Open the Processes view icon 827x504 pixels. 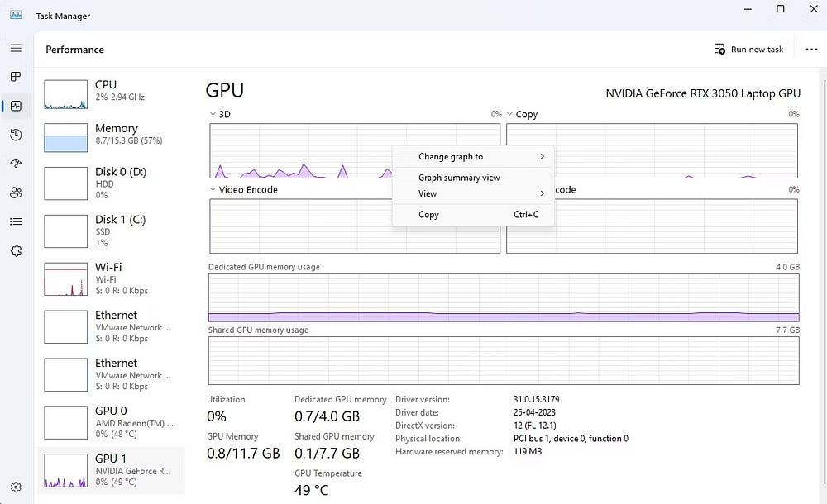click(15, 77)
